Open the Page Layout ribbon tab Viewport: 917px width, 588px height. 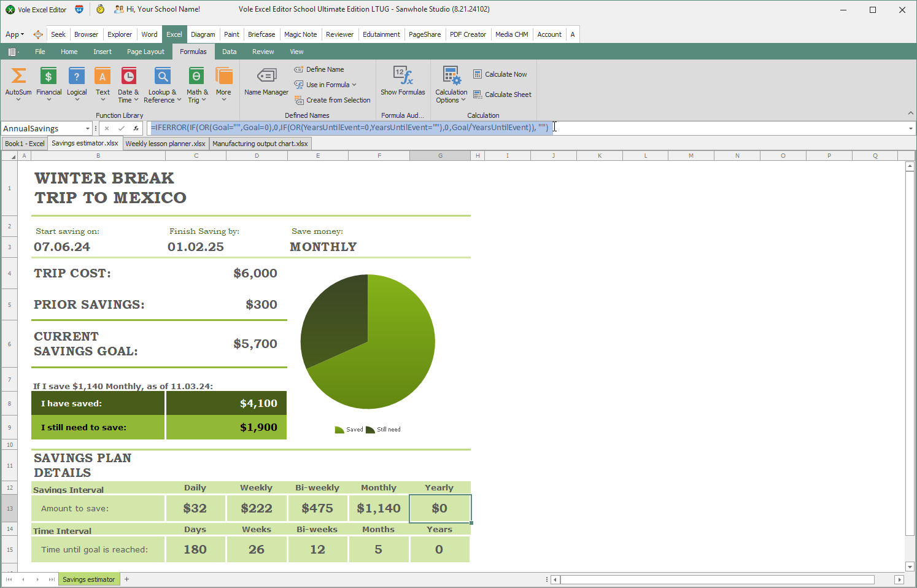pos(145,52)
